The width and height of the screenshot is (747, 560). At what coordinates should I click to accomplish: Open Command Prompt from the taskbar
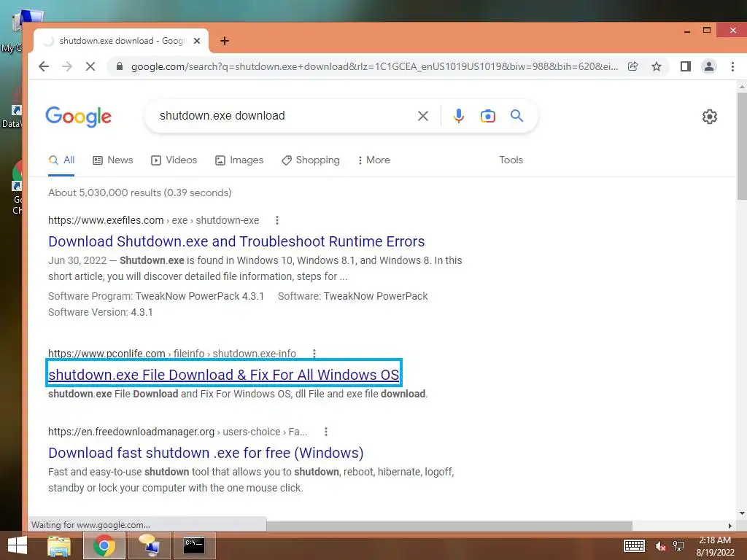[194, 545]
